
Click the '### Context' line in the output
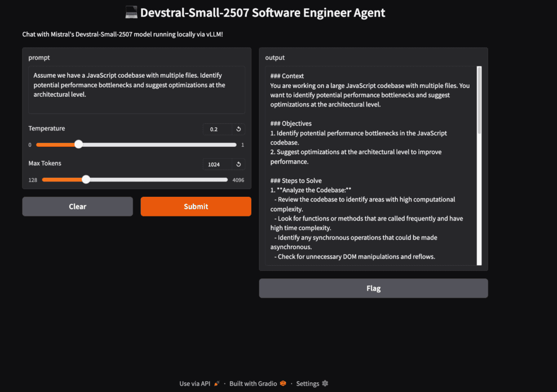(x=287, y=76)
